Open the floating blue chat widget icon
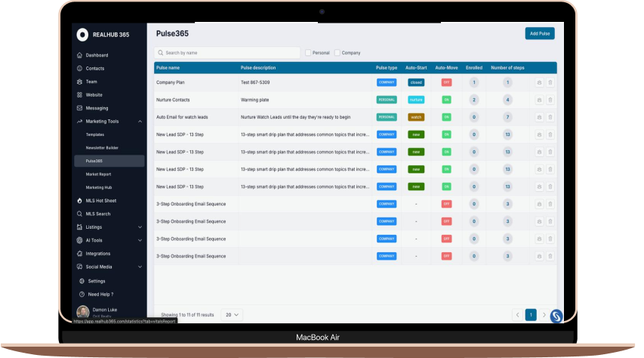 tap(556, 315)
